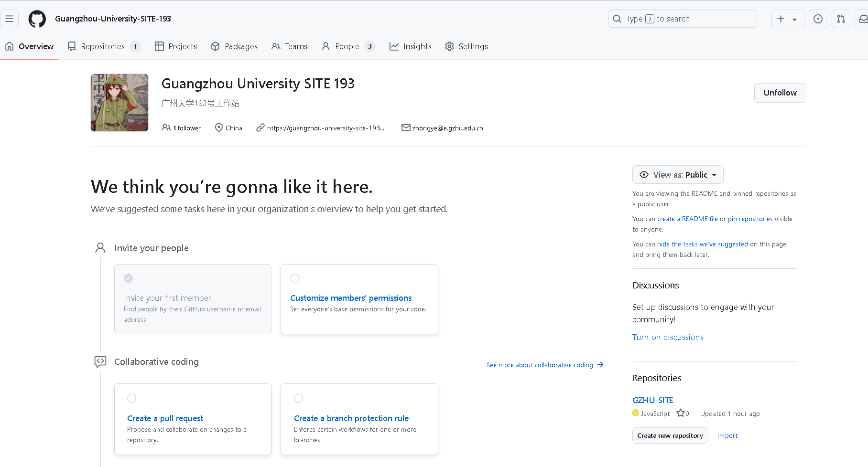Screen dimensions: 868x467
Task: Click the GitHub Octocat logo
Action: point(37,19)
